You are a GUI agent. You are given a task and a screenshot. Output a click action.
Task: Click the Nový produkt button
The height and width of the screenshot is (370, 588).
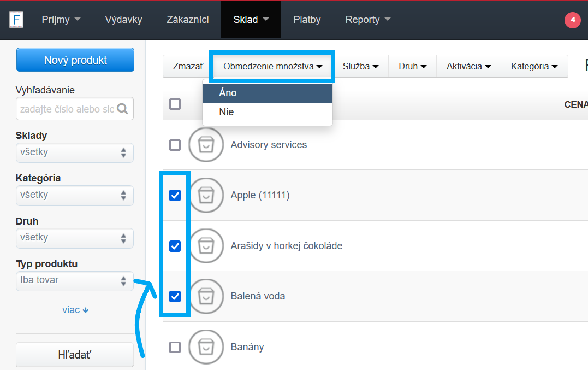[75, 60]
